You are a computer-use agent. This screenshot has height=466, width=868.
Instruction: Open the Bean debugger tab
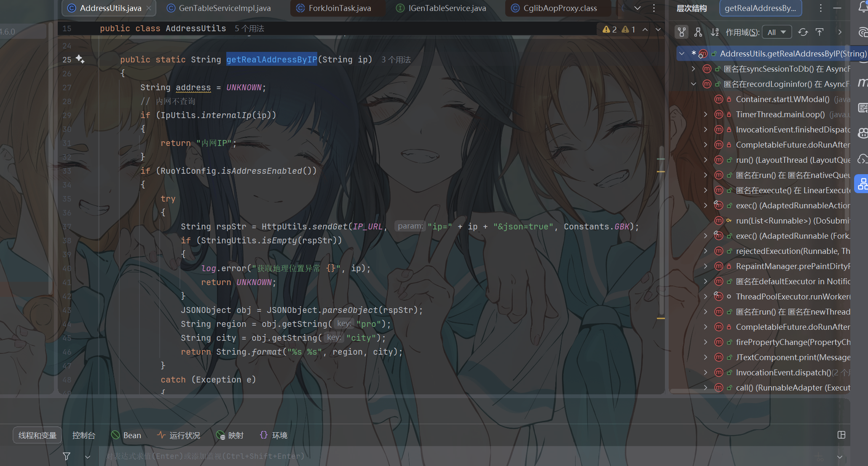click(x=126, y=435)
